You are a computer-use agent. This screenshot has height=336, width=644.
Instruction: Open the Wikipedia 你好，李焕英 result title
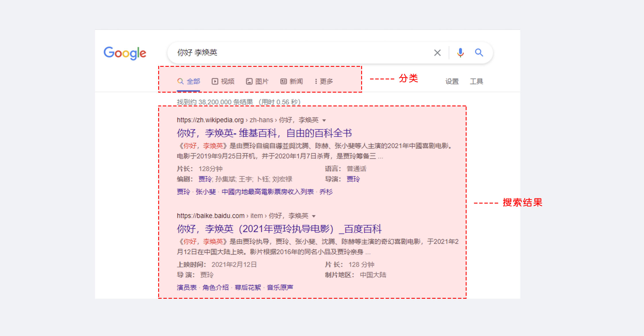coord(264,133)
